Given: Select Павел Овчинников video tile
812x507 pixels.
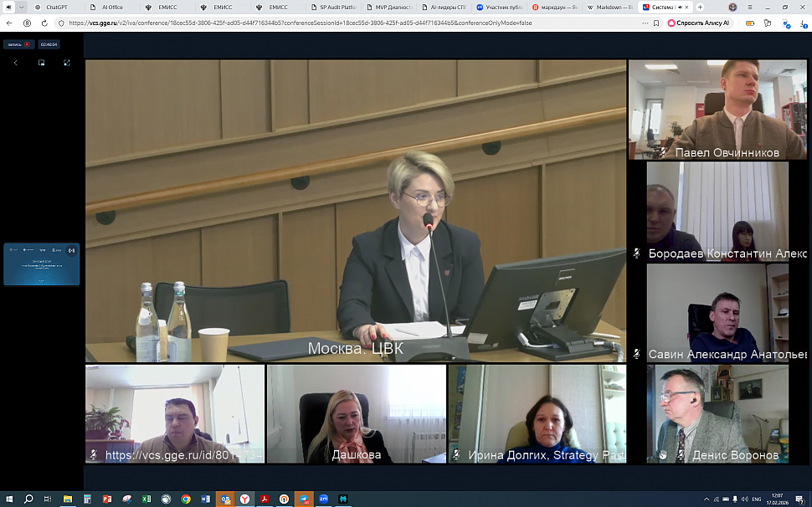Looking at the screenshot, I should 717,109.
